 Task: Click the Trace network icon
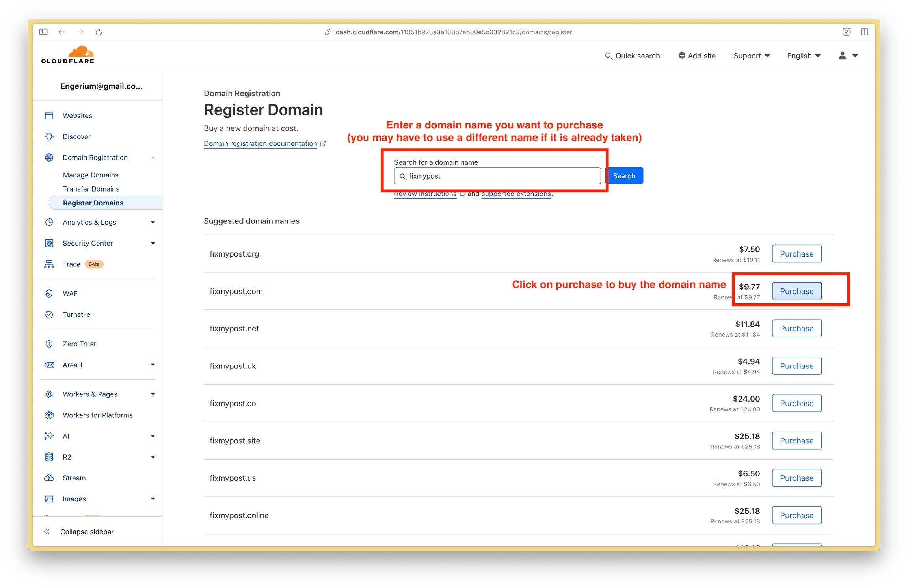[49, 264]
